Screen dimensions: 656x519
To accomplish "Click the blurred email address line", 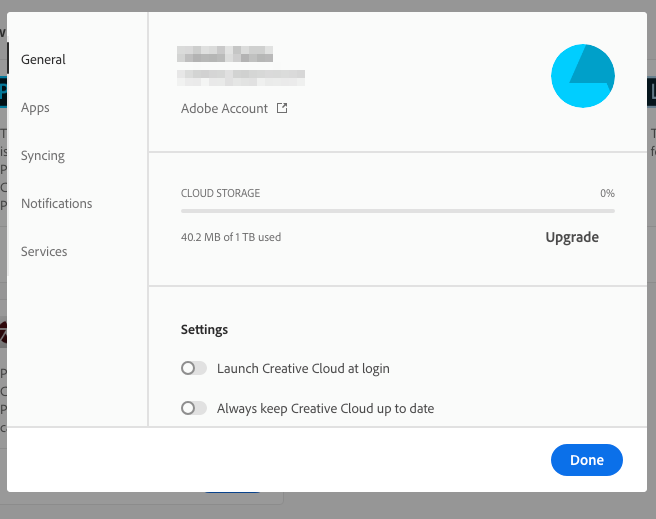I will pyautogui.click(x=241, y=74).
